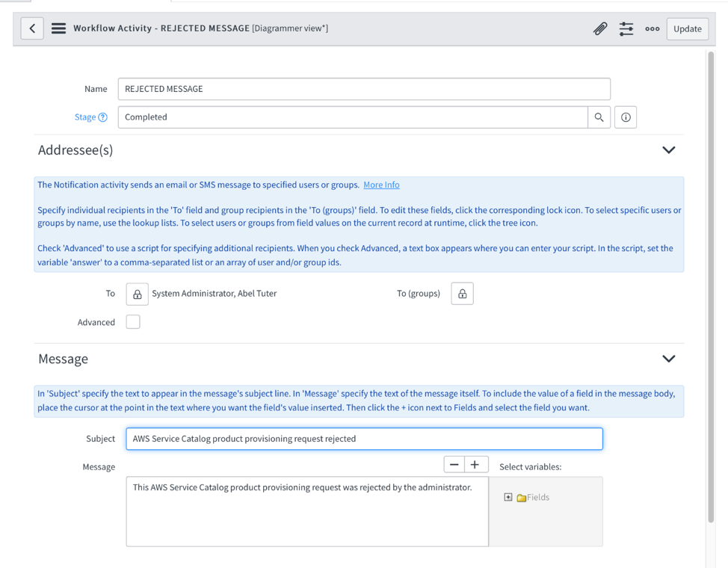Click the Fields folder icon under Select variables
Viewport: 728px width, 568px height.
[520, 496]
